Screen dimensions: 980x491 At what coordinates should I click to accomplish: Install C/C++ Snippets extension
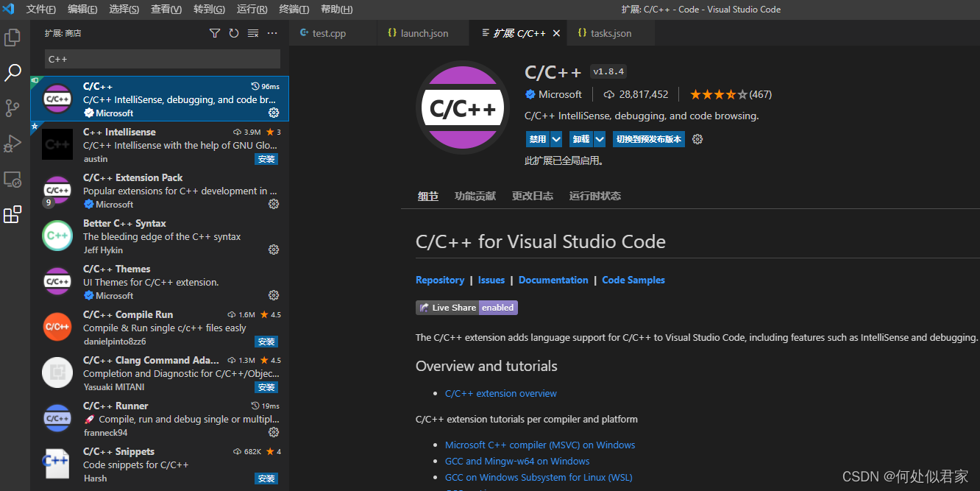tap(266, 478)
